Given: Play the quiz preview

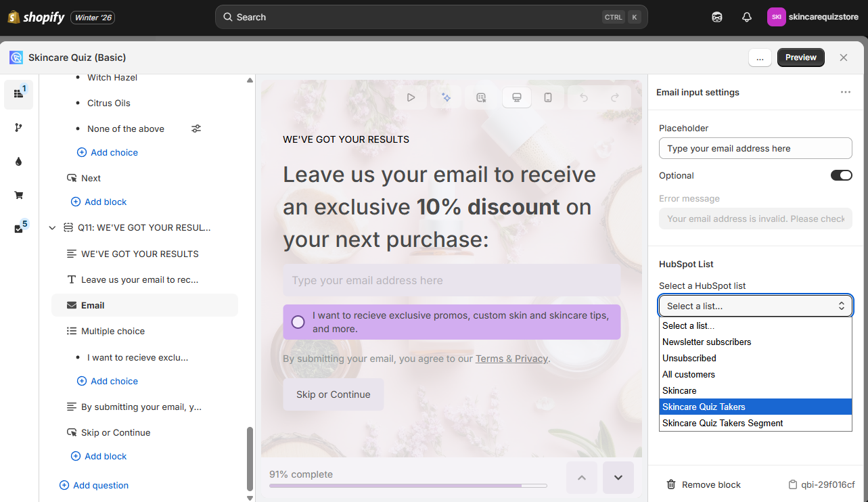Looking at the screenshot, I should (x=411, y=97).
